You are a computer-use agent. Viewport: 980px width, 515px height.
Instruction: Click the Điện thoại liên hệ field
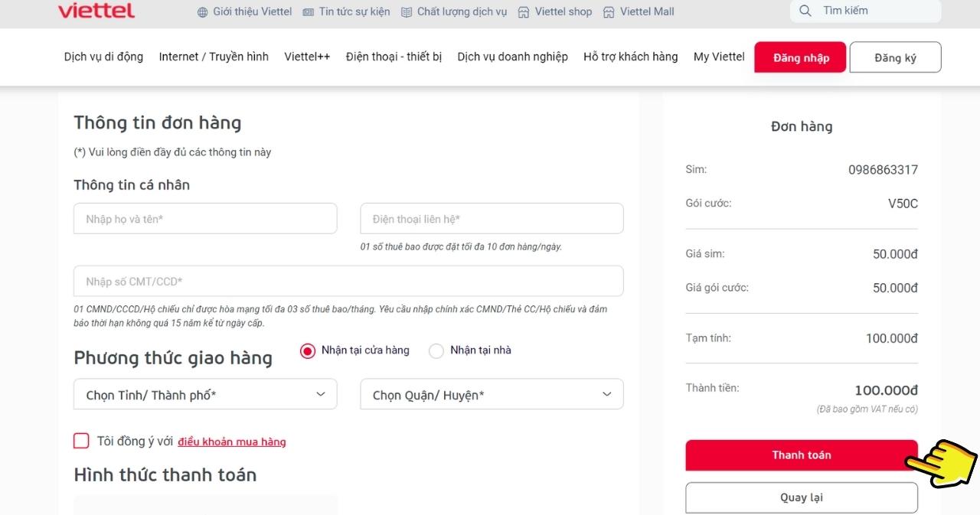[492, 219]
